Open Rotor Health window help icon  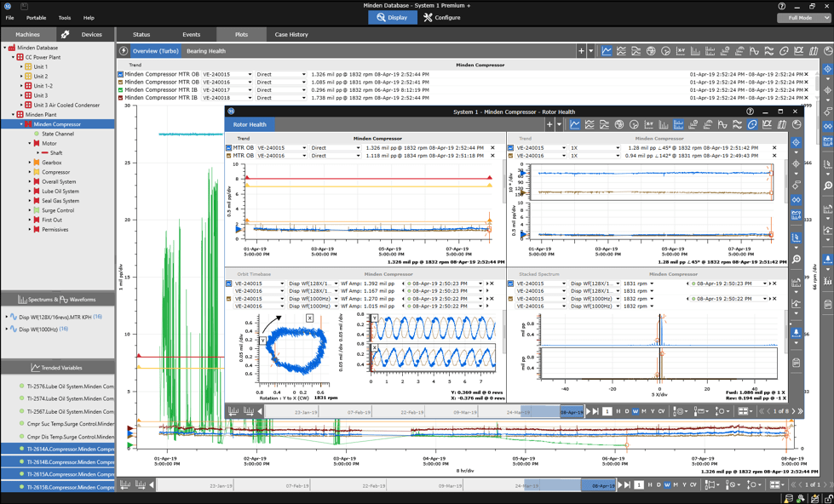point(750,112)
